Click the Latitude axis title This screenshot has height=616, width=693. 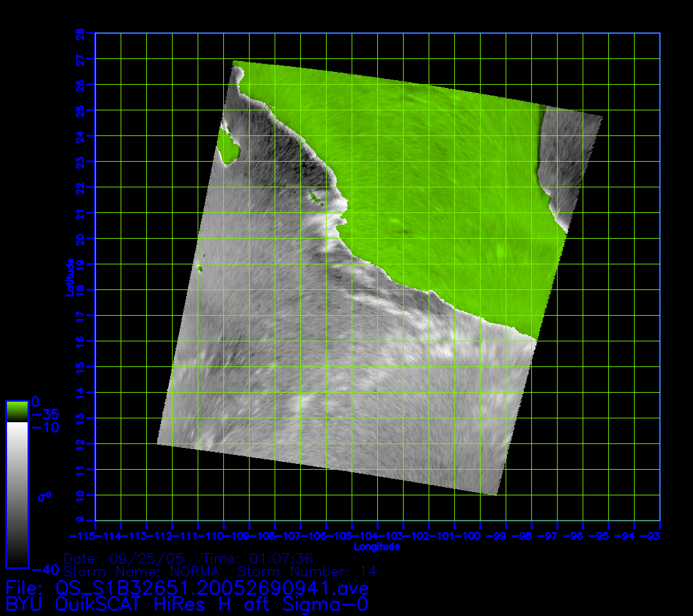point(69,277)
